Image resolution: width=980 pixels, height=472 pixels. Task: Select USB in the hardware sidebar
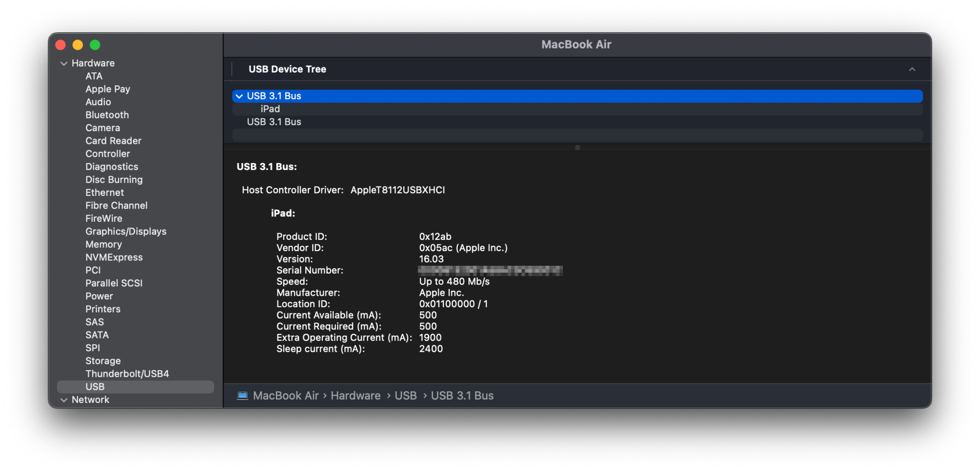(136, 387)
